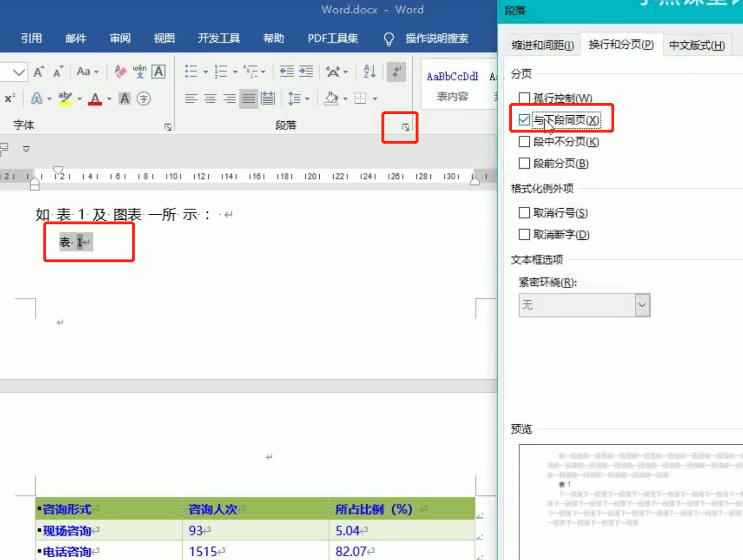The width and height of the screenshot is (743, 560).
Task: Enable the 取消行号(S) checkbox
Action: (x=524, y=213)
